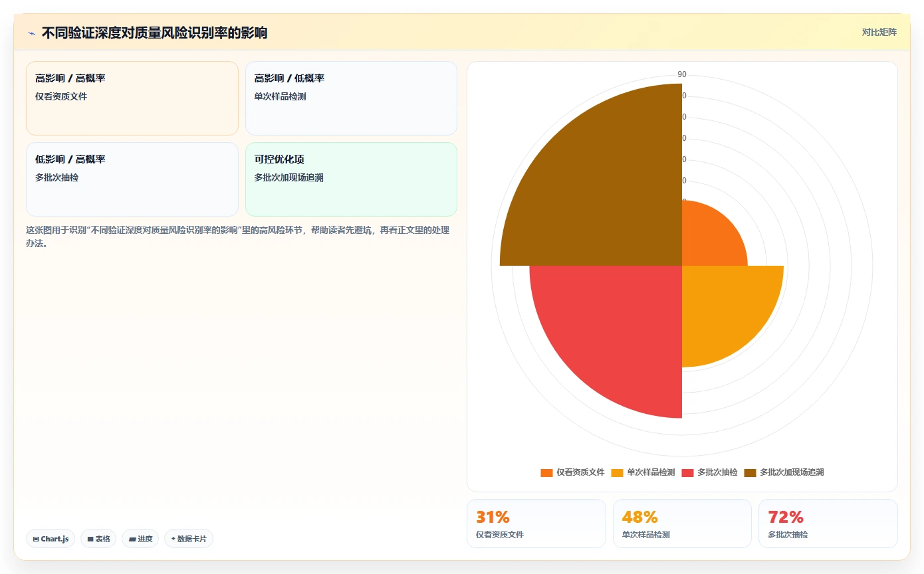The image size is (924, 574).
Task: Click the chart title 不同验证深度对质量风险识别率的影响
Action: (x=154, y=33)
